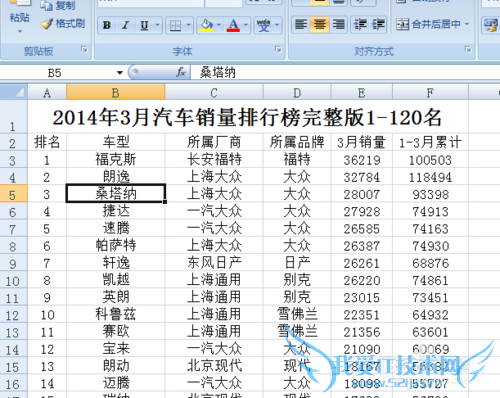Select the active cell 桑塔纳
Screen dimensions: 500x398
click(x=116, y=193)
